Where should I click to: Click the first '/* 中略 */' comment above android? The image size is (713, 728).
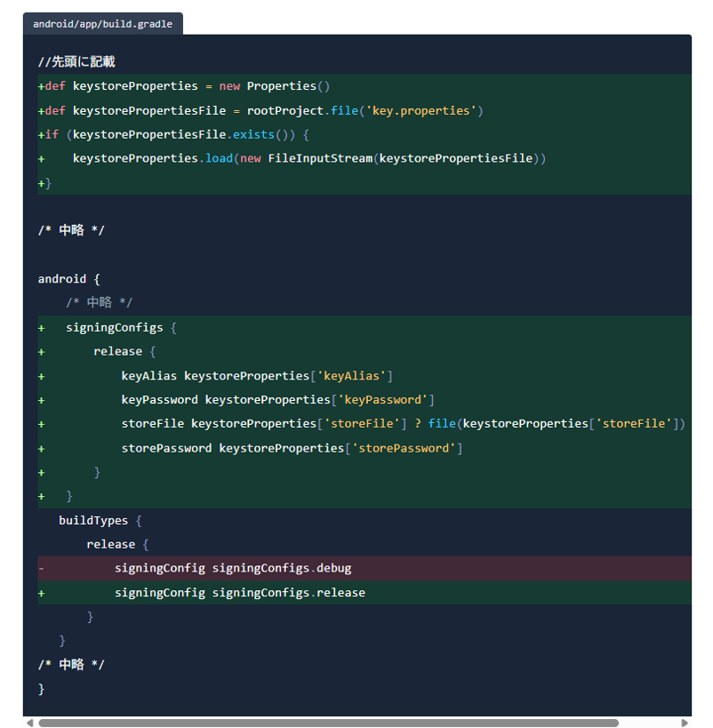(x=71, y=230)
